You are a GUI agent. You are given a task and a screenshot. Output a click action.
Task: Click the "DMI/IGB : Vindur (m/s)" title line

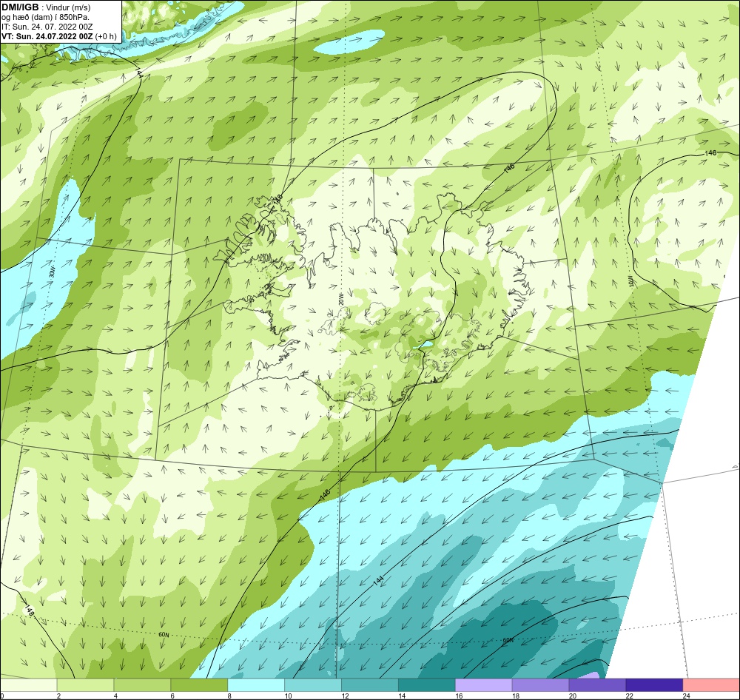tap(46, 7)
